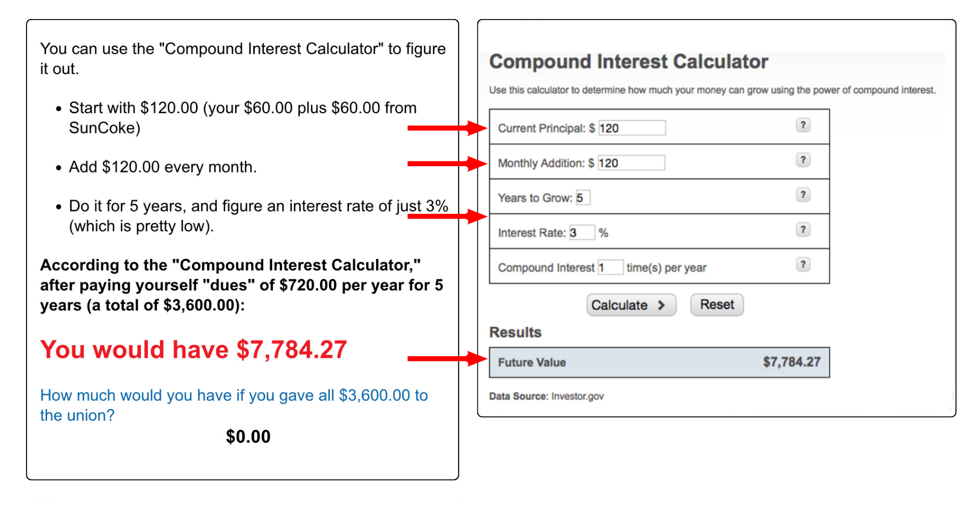This screenshot has height=507, width=980.
Task: Open help icon for Compound Interest frequency
Action: (x=803, y=265)
